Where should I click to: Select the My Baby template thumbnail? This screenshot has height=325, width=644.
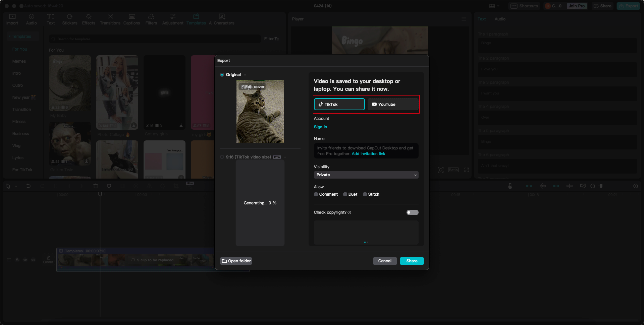tap(70, 83)
